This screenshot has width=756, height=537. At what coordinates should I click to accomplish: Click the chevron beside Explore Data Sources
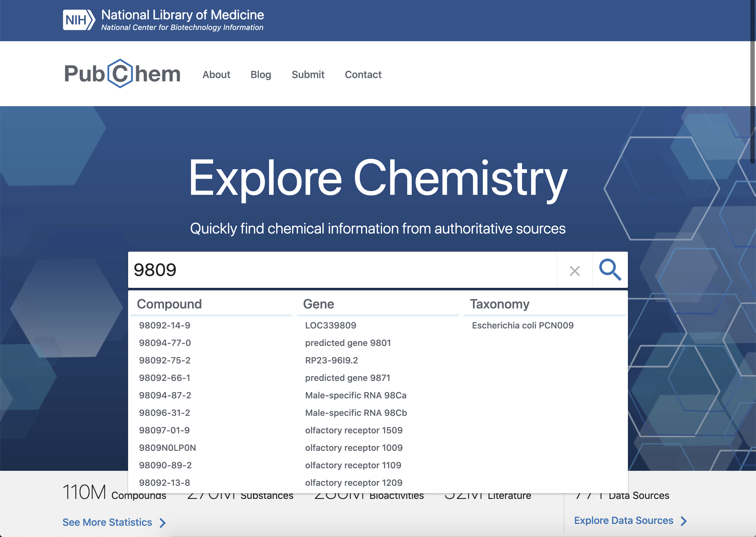[x=684, y=520]
